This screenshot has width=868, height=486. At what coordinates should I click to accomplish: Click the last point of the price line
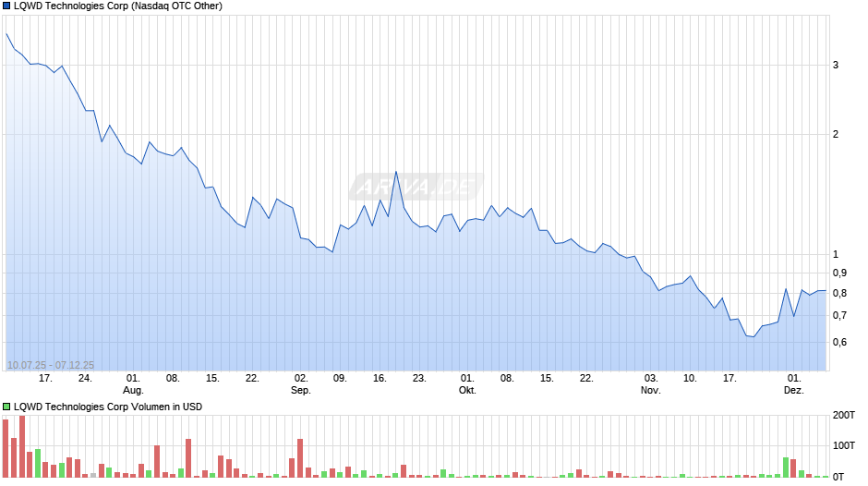(x=826, y=290)
